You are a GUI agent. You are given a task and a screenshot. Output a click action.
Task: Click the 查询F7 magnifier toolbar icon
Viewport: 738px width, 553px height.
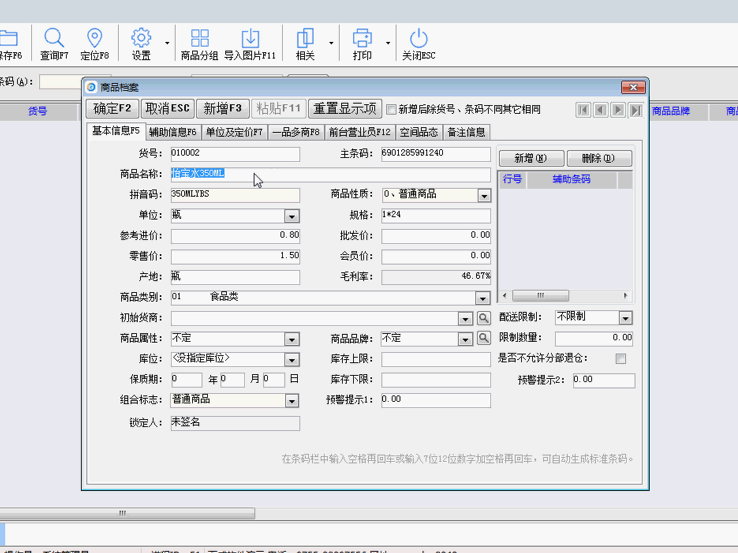click(54, 38)
